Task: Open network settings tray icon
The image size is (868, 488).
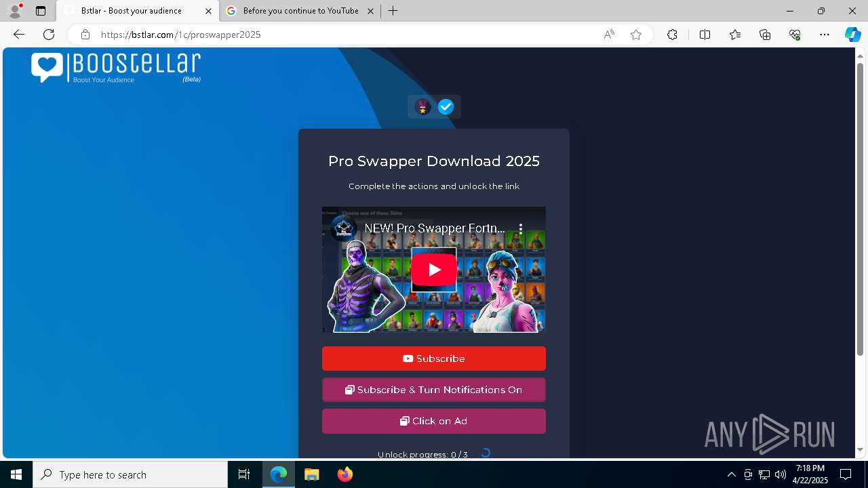Action: click(764, 474)
